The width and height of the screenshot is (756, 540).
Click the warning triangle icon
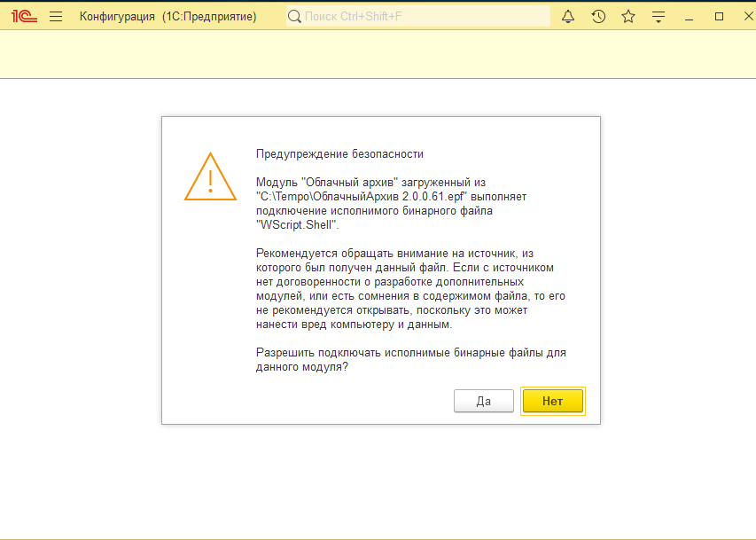pyautogui.click(x=210, y=177)
